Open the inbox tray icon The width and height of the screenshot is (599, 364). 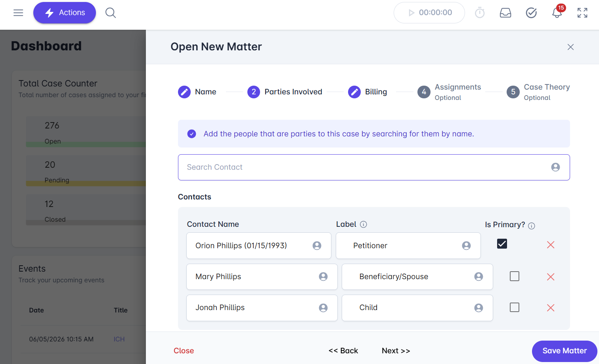505,13
